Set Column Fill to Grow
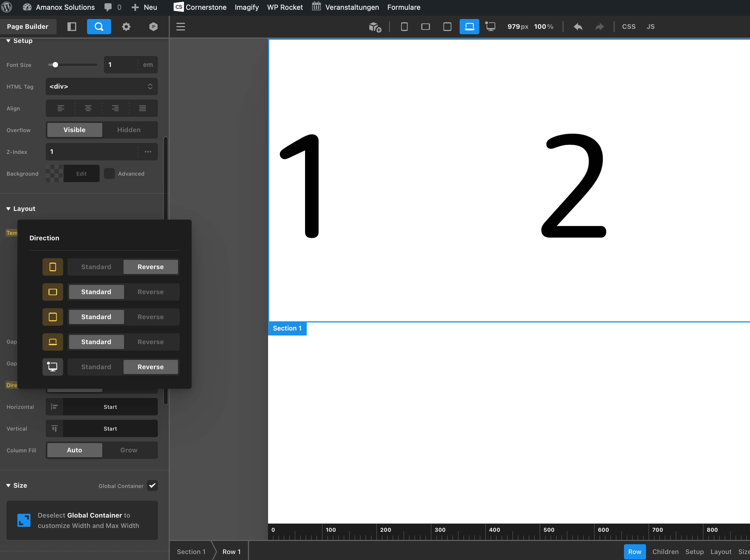 128,450
